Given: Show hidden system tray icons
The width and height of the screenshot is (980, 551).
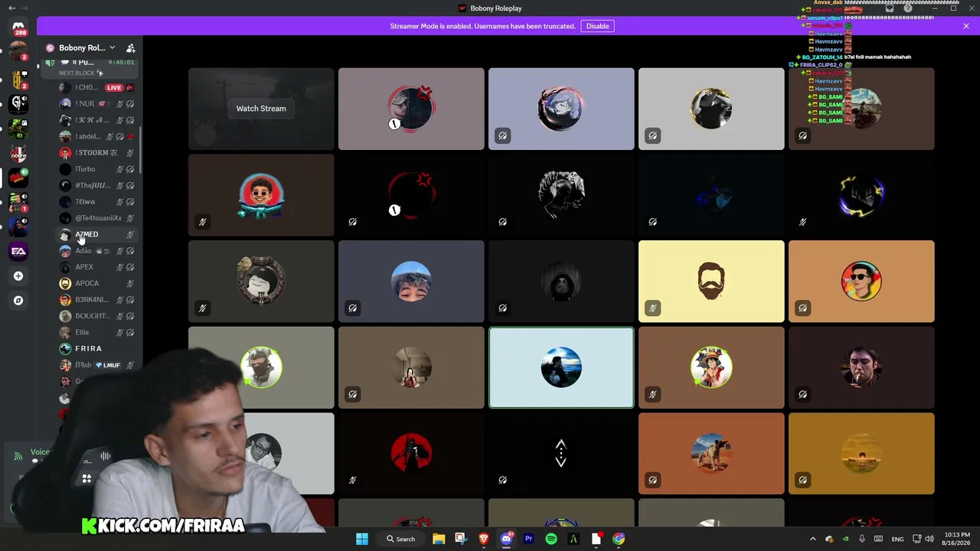Looking at the screenshot, I should point(813,539).
